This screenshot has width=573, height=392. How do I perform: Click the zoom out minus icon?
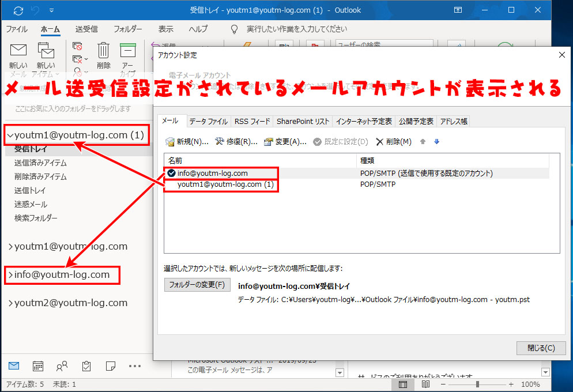443,385
